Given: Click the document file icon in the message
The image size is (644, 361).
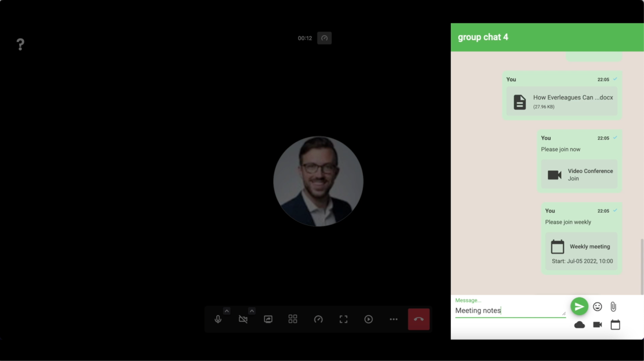Looking at the screenshot, I should pyautogui.click(x=519, y=102).
